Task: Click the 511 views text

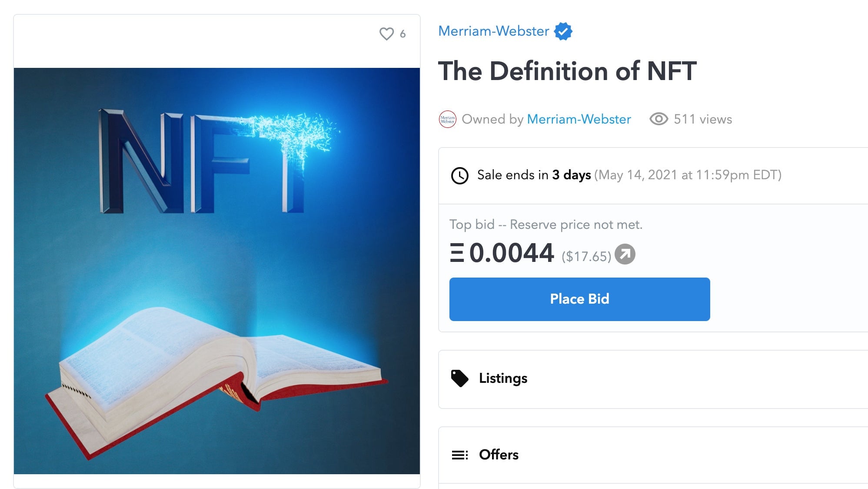Action: [x=702, y=119]
